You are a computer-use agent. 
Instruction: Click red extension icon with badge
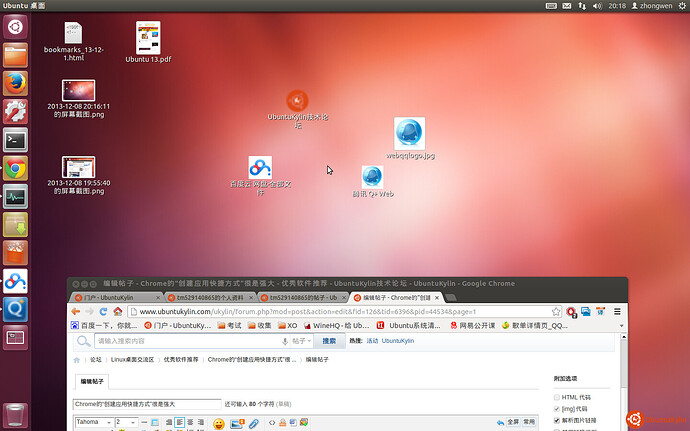coord(571,312)
